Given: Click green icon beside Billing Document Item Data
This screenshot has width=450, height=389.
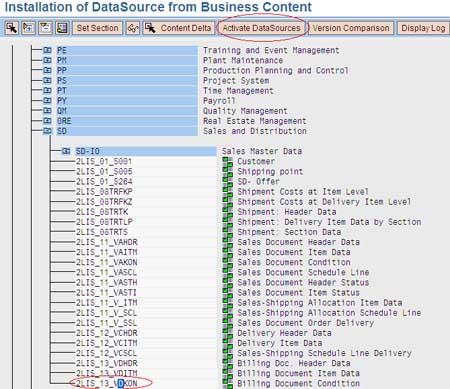Looking at the screenshot, I should pyautogui.click(x=228, y=373).
